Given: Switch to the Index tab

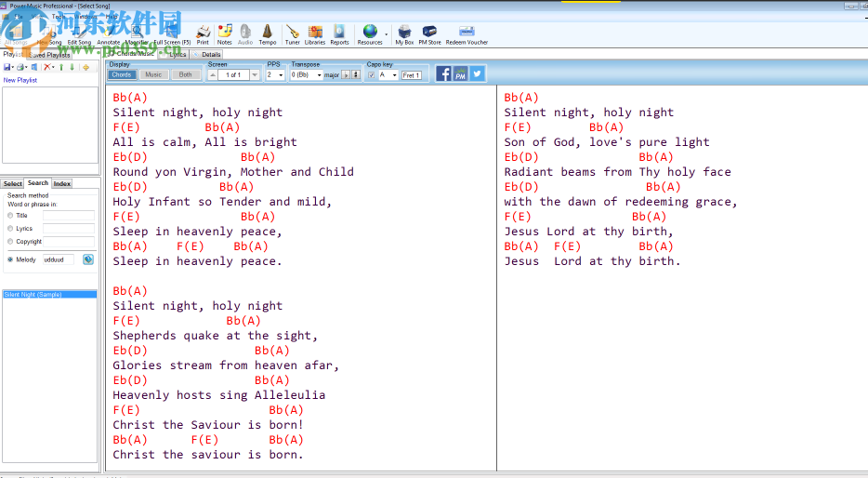Looking at the screenshot, I should [62, 183].
